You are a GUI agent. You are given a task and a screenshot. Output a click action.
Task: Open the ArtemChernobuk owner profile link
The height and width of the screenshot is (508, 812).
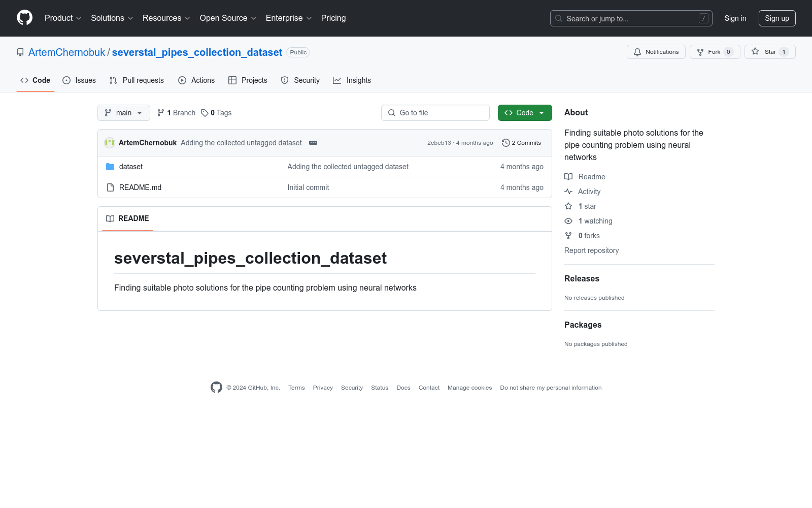[66, 52]
